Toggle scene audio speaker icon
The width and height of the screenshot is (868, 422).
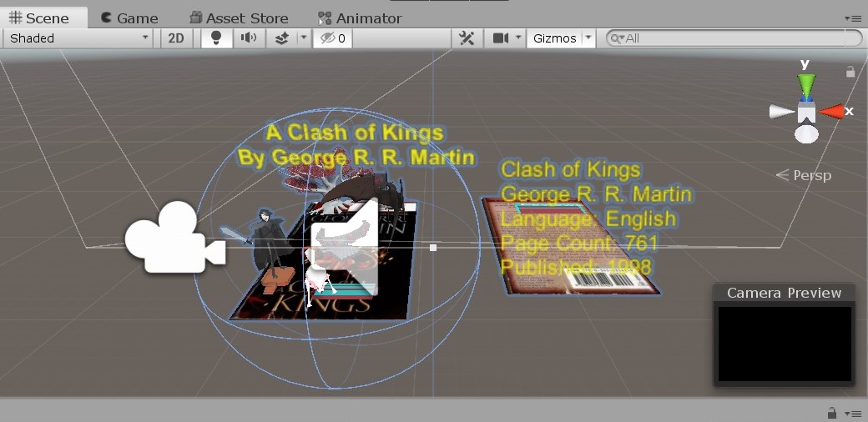point(249,38)
